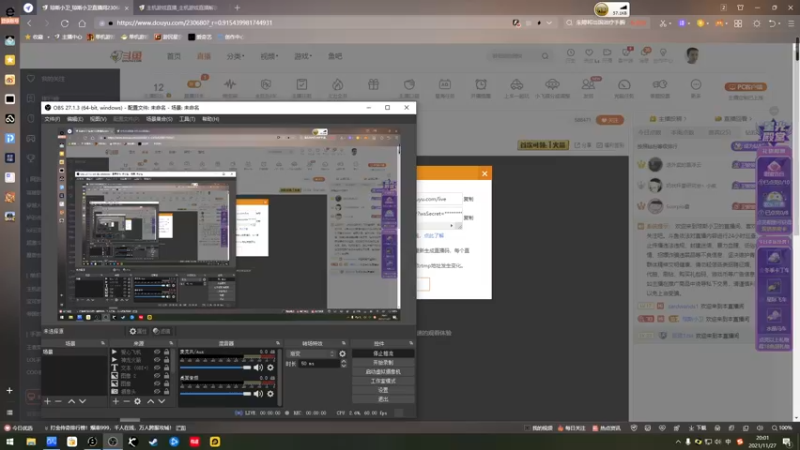
Task: Click 启动虚拟摄像机 button in OBS
Action: [383, 372]
